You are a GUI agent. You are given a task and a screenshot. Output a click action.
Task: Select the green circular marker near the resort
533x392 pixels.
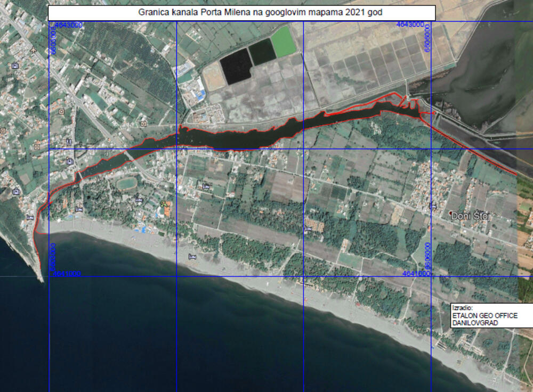[x=163, y=203]
